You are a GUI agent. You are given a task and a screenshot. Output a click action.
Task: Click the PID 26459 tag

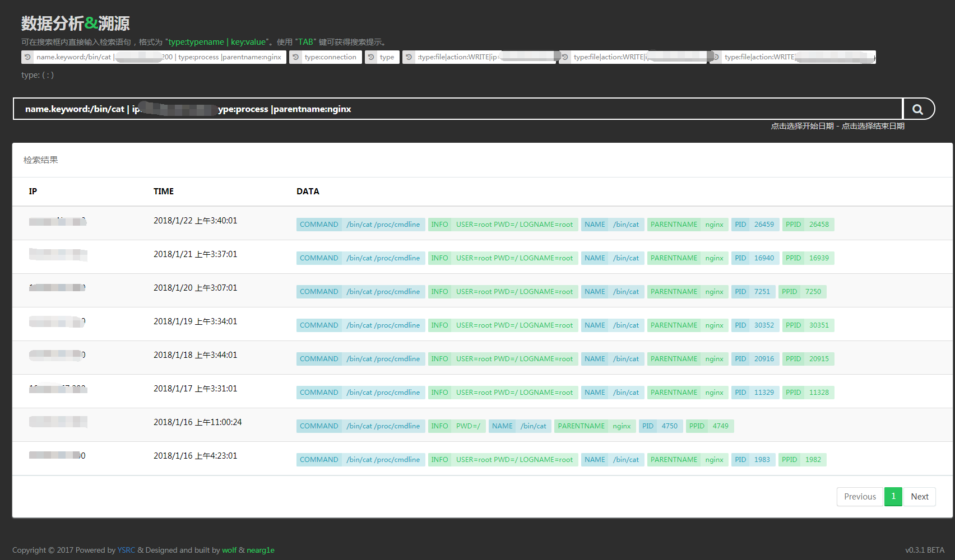point(755,225)
